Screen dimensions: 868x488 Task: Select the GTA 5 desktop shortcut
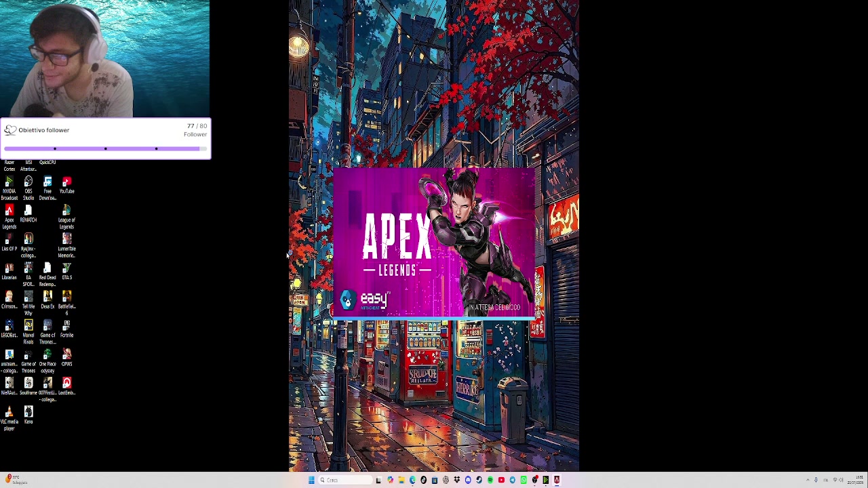click(x=66, y=272)
